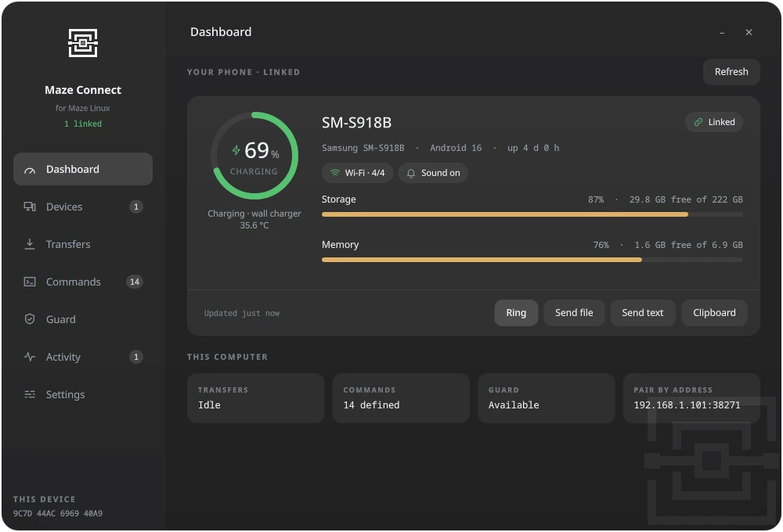Click the Commands terminal icon
This screenshot has width=783, height=532.
[30, 282]
